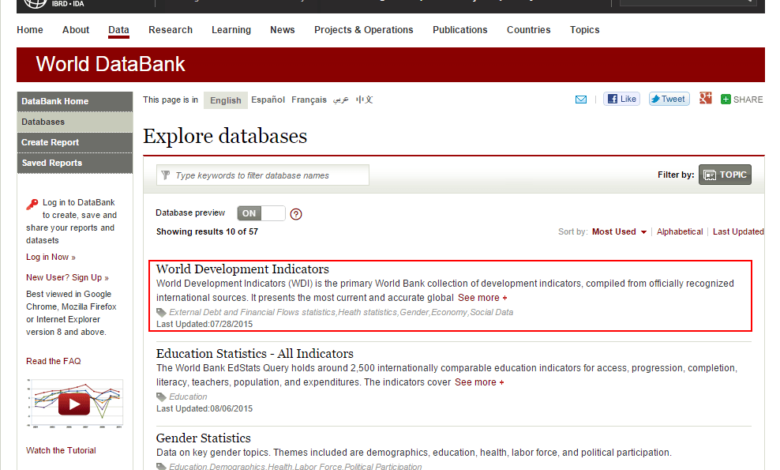Open the About menu item

coord(76,30)
